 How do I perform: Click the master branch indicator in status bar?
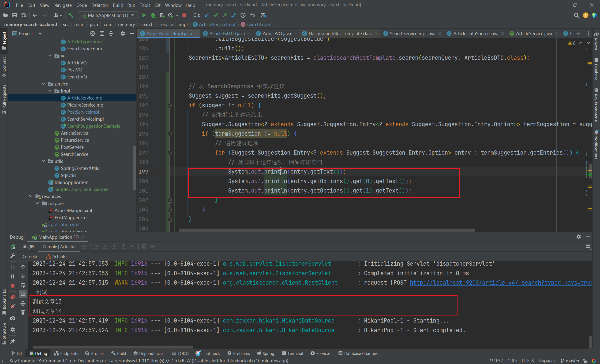pyautogui.click(x=570, y=360)
